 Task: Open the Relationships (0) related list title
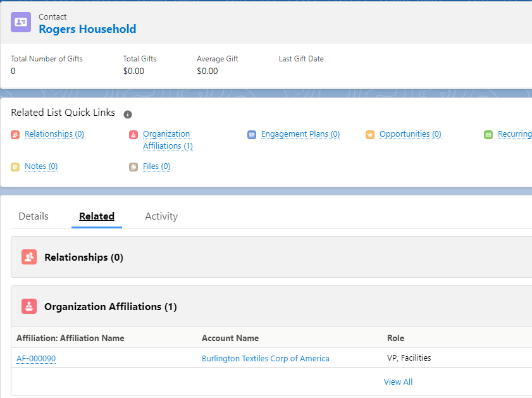pyautogui.click(x=84, y=257)
